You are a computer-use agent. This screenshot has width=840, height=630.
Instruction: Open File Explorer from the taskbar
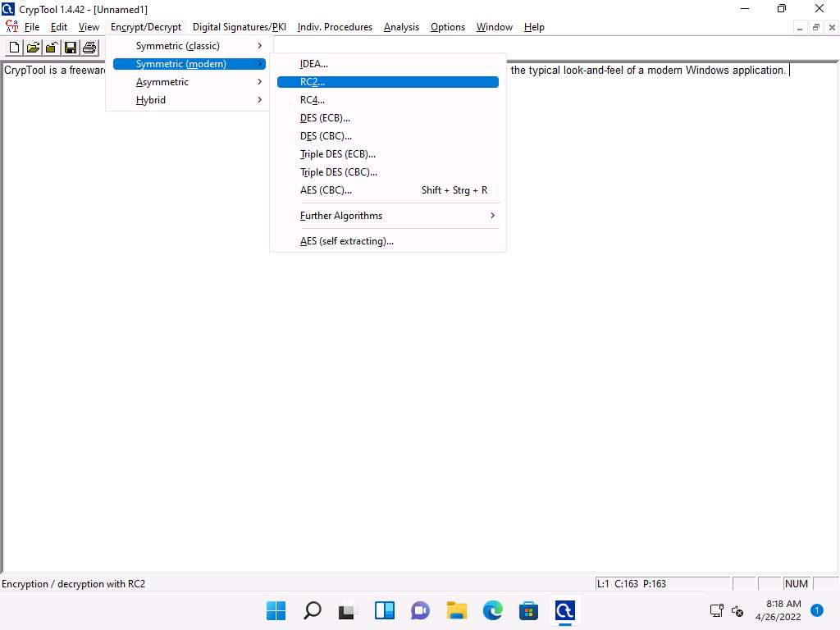(456, 610)
